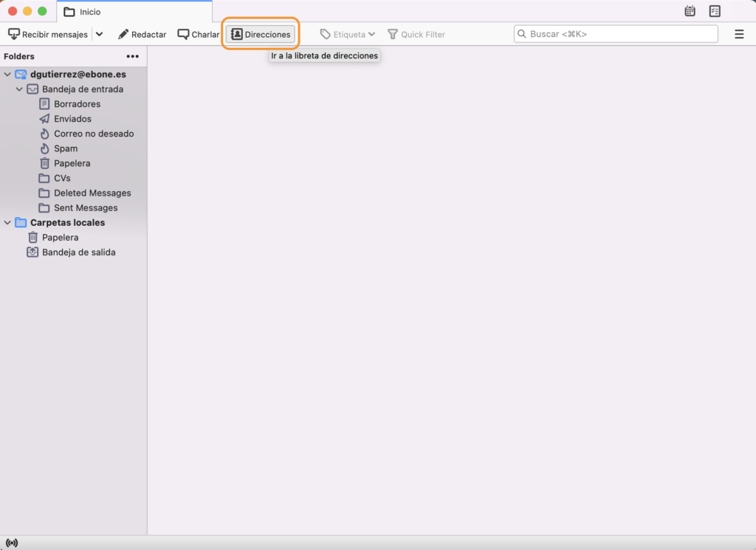Open the Enviados folder
756x550 pixels.
point(72,119)
